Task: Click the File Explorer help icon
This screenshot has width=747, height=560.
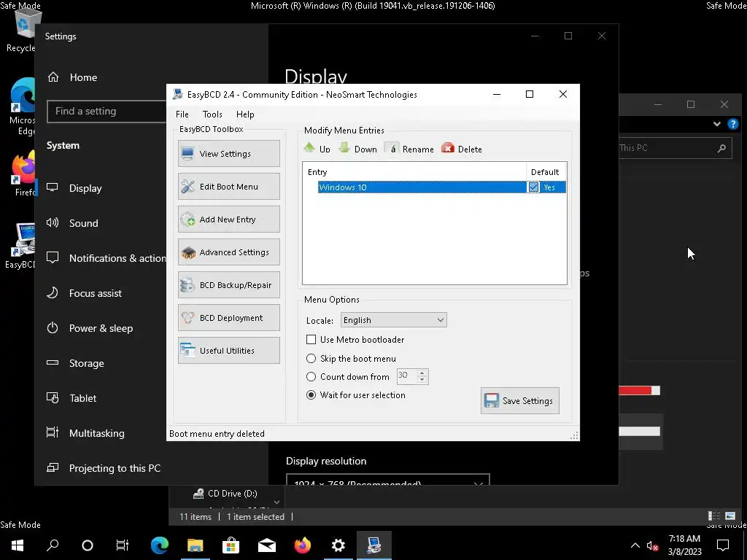Action: (x=732, y=124)
